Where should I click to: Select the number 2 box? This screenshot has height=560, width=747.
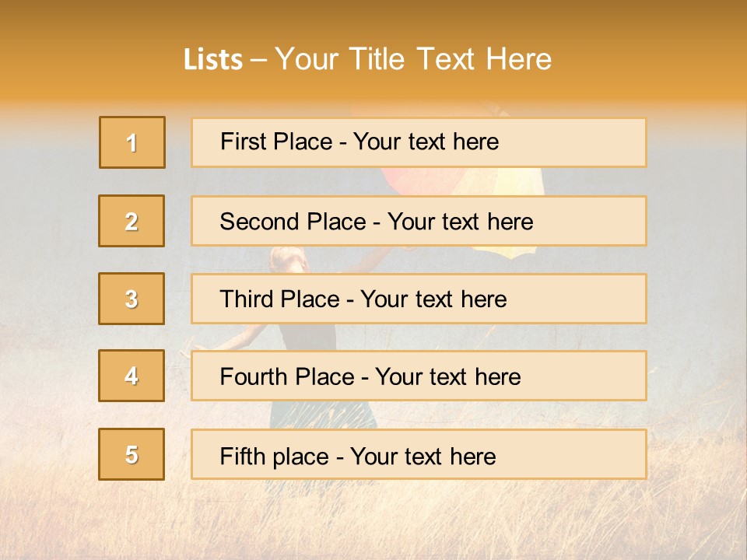132,221
